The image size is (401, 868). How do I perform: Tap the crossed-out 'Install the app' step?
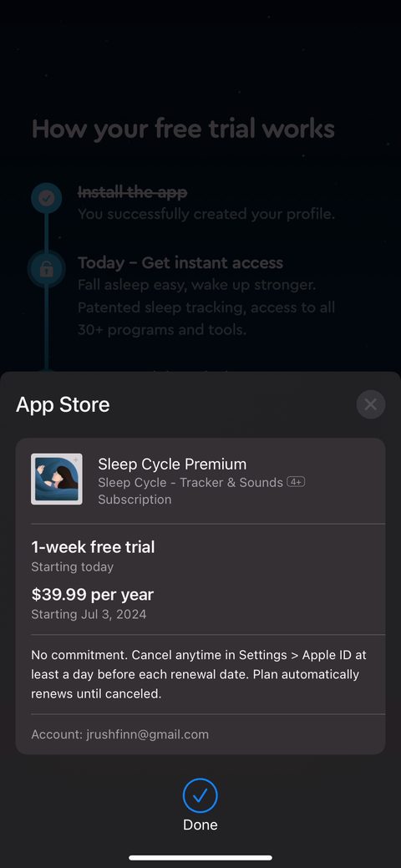coord(132,193)
